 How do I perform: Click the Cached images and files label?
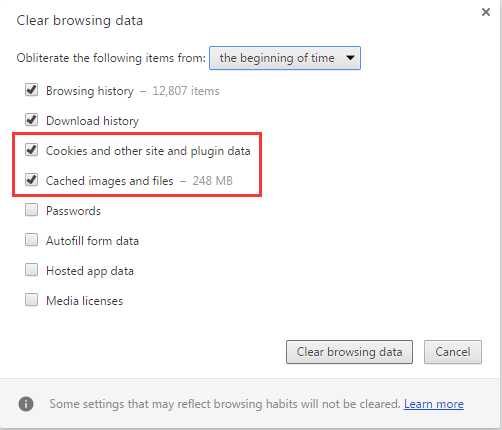point(110,181)
